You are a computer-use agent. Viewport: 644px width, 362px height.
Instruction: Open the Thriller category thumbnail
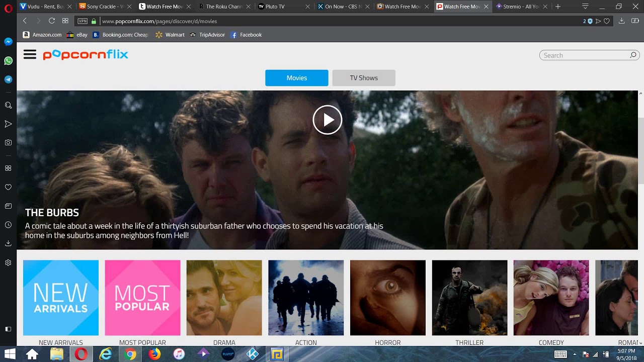[469, 298]
